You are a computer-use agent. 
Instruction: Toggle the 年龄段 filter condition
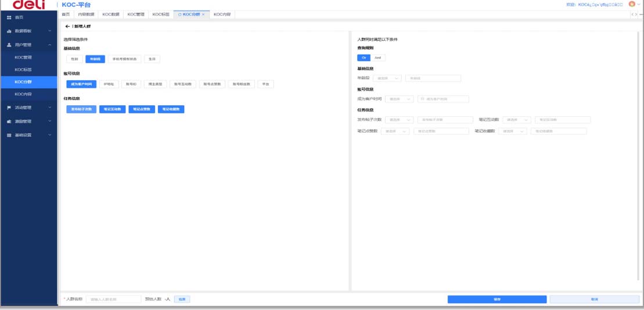click(x=95, y=59)
